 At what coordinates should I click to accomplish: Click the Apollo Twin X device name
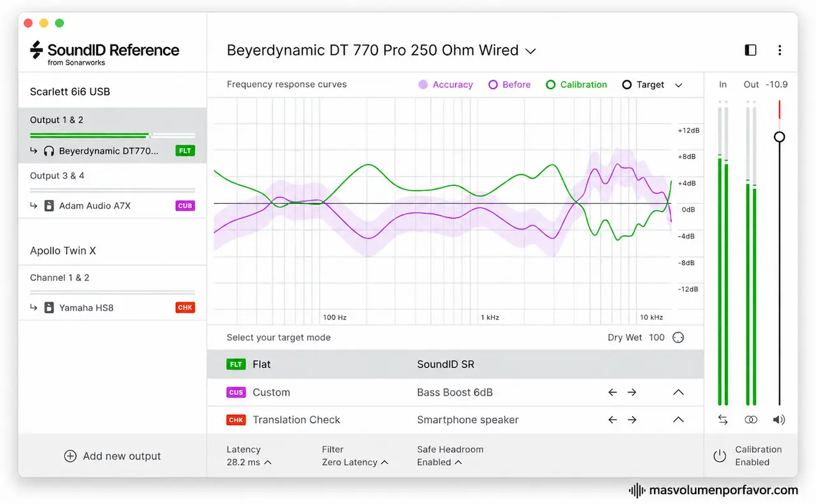[62, 251]
